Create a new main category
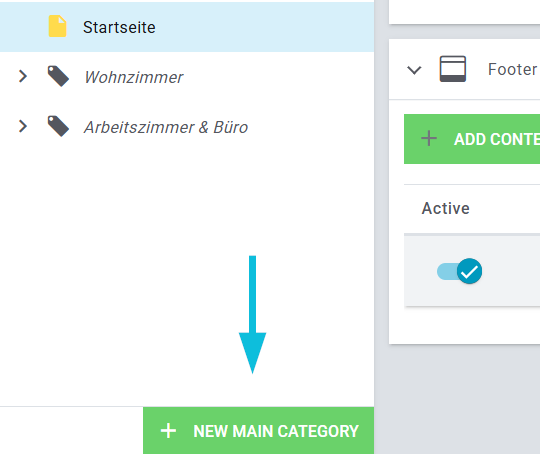 (x=258, y=431)
